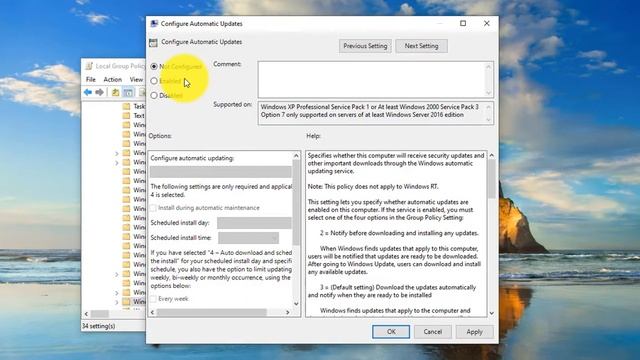Click '2 = Notify before downloading' help line

(x=399, y=233)
